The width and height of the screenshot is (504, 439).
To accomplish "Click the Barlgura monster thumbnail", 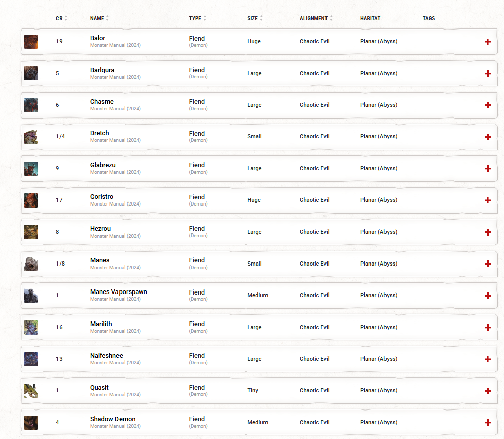I will [31, 73].
